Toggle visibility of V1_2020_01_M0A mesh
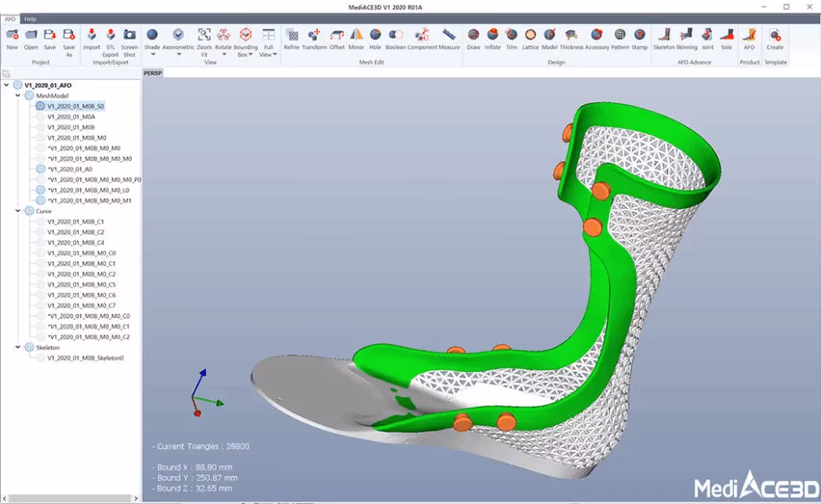This screenshot has height=504, width=821. tap(41, 116)
